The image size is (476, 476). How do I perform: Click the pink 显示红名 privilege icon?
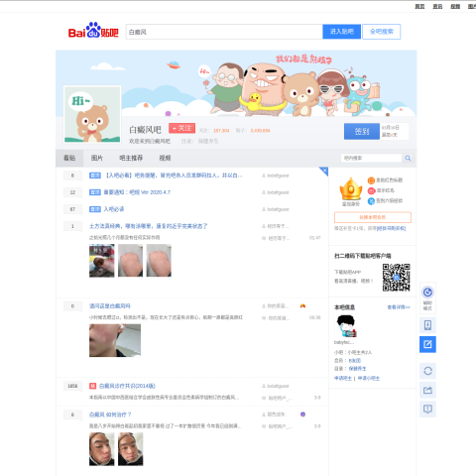point(371,190)
